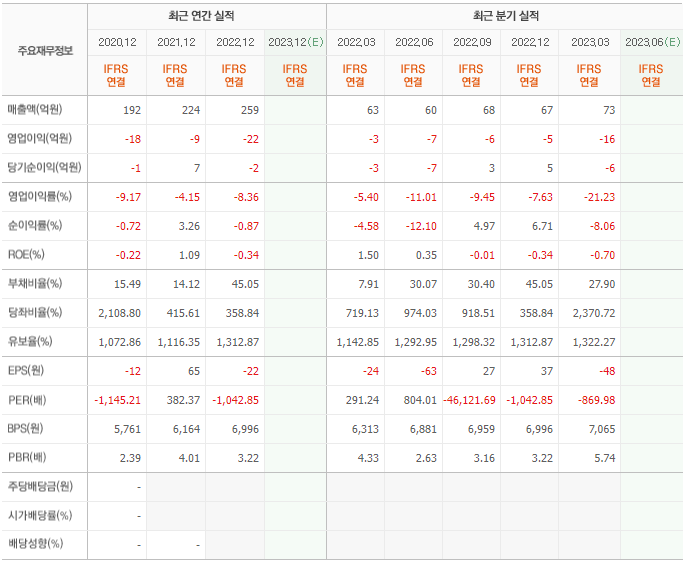Click the 'EPS(원)' row label

(x=26, y=371)
